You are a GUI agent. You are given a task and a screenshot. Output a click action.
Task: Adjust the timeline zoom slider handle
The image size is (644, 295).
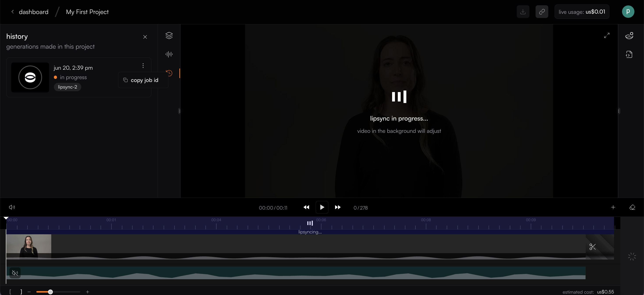pyautogui.click(x=51, y=292)
